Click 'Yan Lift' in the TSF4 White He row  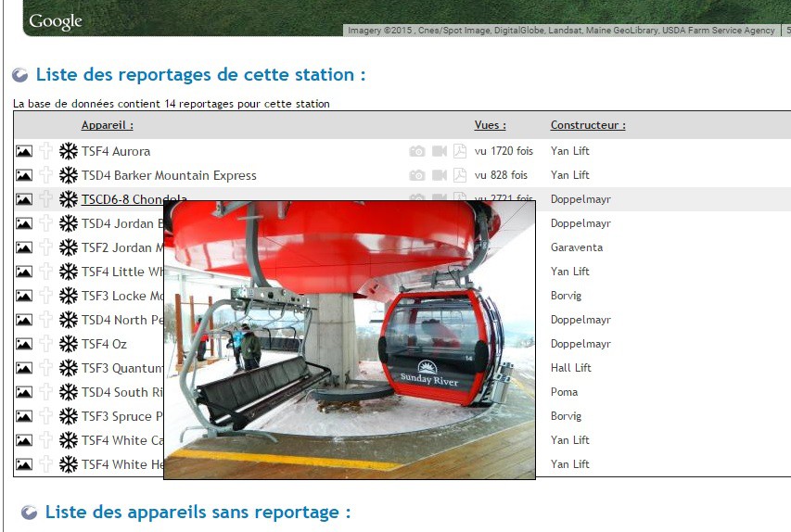[x=570, y=464]
